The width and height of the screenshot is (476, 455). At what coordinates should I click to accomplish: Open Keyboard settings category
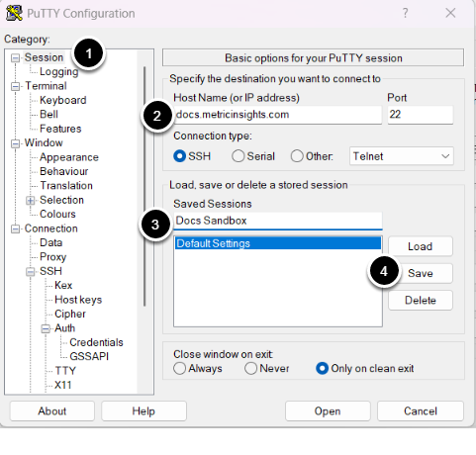[x=63, y=100]
